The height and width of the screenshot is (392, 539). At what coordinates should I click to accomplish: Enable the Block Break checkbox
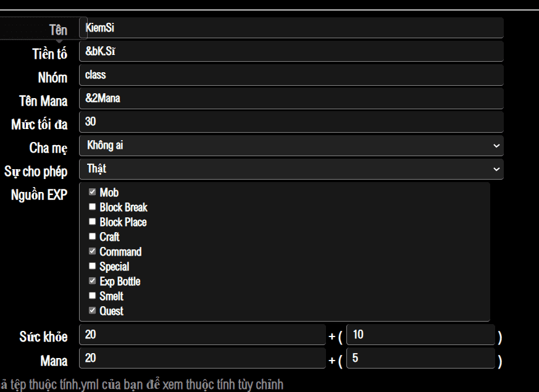click(93, 207)
